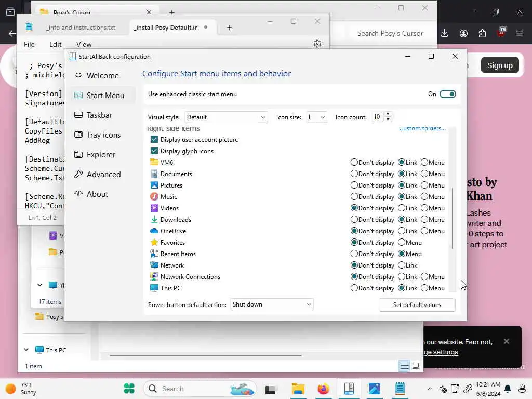Open the browser hamburger menu

coord(520,33)
